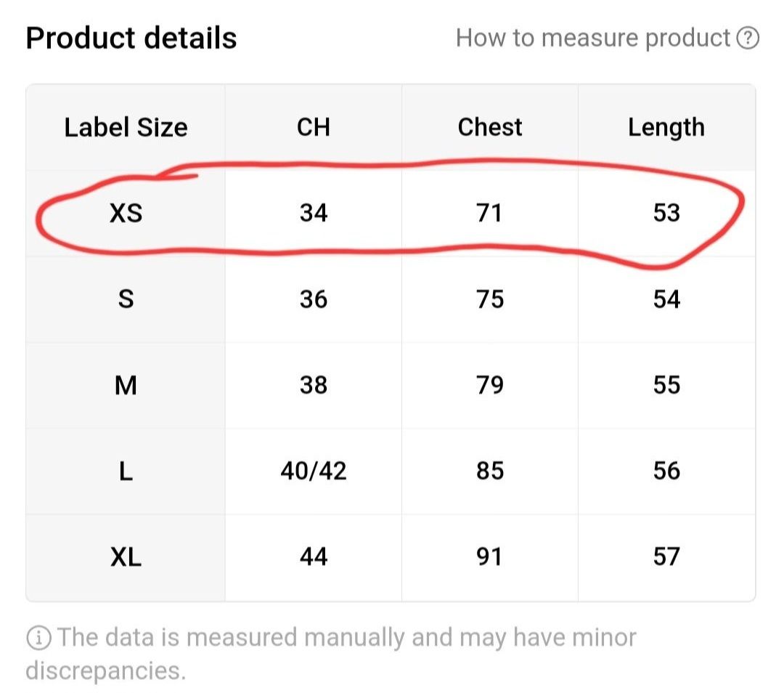
Task: Select the M label size row
Action: point(391,385)
